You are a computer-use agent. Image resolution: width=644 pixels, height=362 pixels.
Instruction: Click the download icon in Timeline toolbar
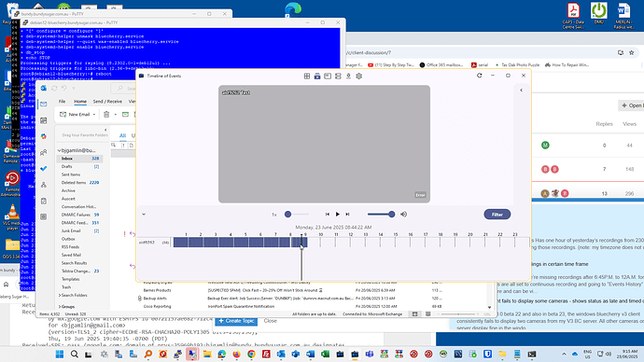point(348,76)
